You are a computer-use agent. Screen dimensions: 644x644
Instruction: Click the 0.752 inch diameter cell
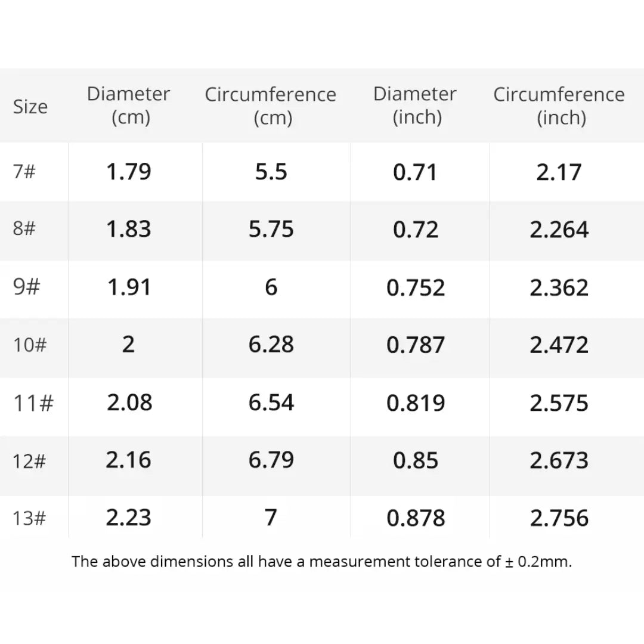click(x=416, y=287)
